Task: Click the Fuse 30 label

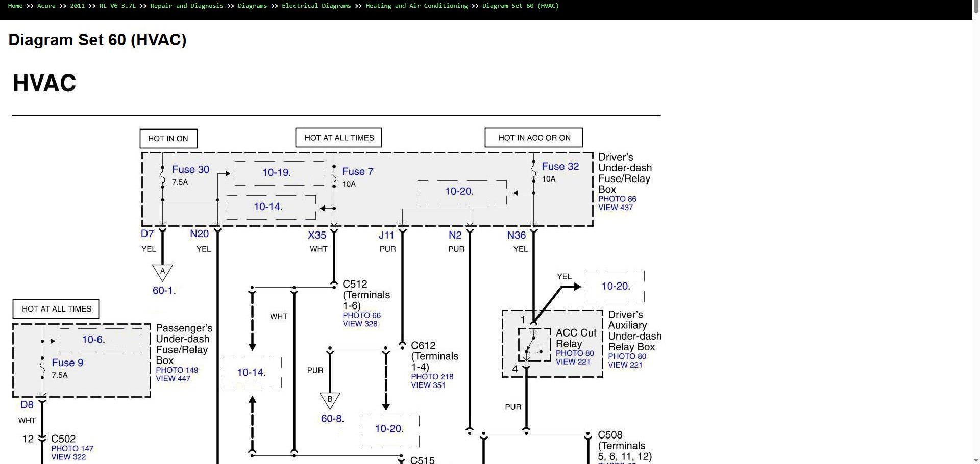Action: click(x=190, y=169)
